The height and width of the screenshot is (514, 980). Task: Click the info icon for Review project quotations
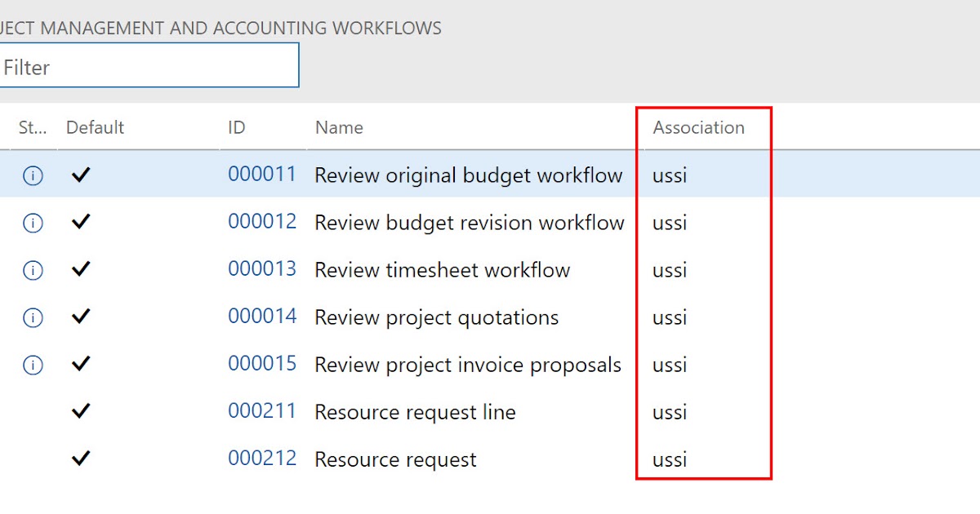click(32, 317)
